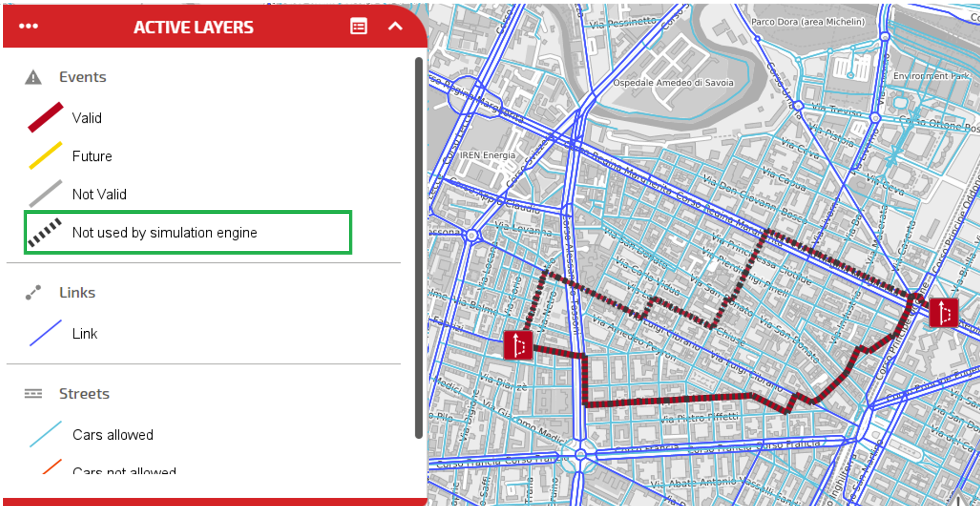Click the Streets section heading
The image size is (980, 506).
pos(84,393)
